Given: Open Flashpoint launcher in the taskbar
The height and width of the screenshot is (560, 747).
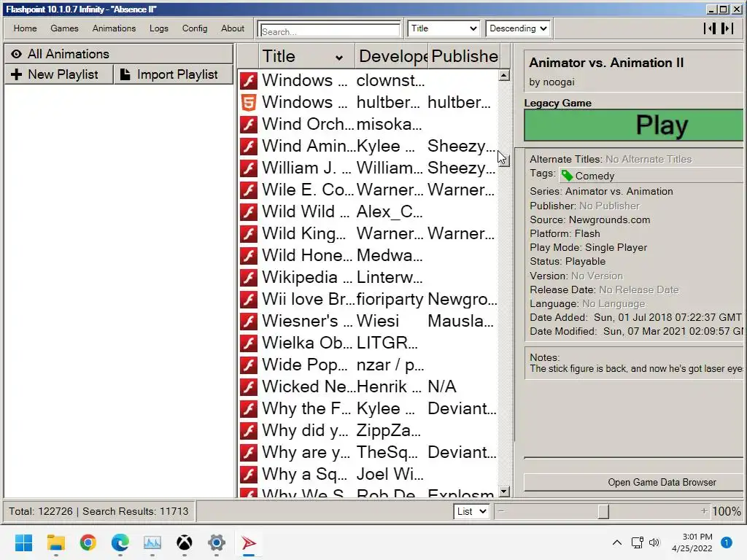Looking at the screenshot, I should tap(248, 542).
